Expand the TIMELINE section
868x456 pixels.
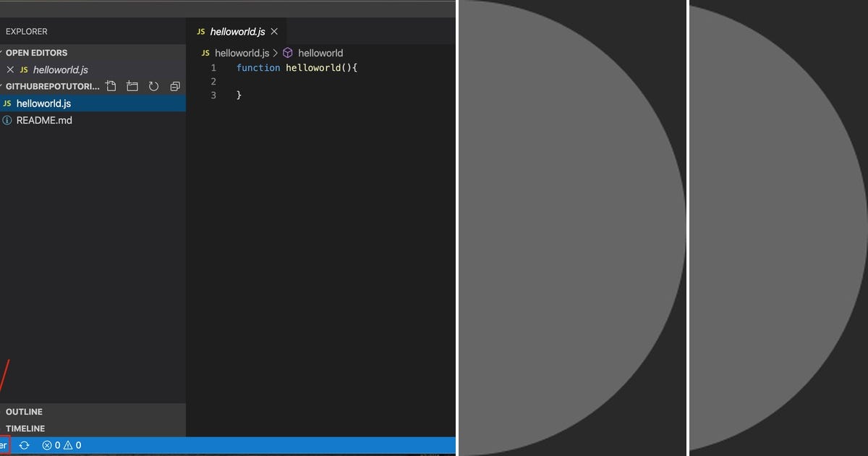point(25,428)
